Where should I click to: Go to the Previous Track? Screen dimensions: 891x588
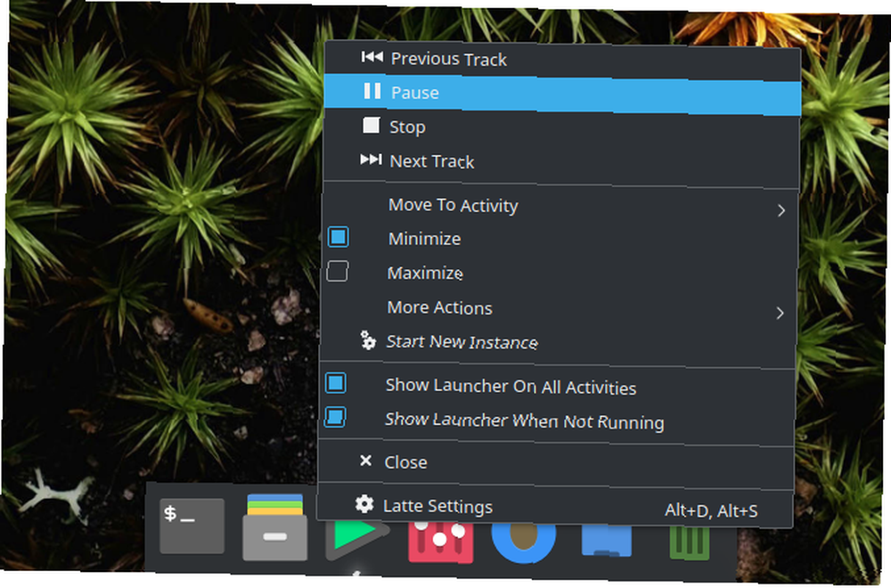coord(562,60)
